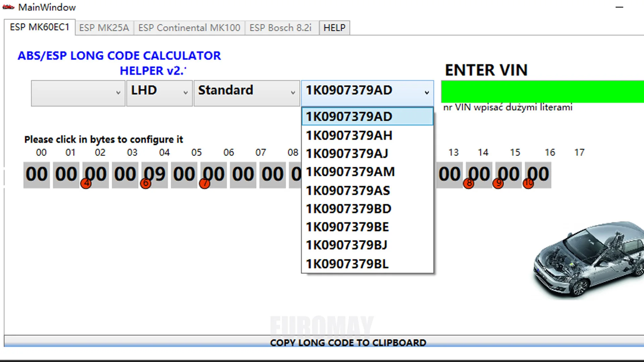Select part number 1K0907379AH
The width and height of the screenshot is (644, 362).
click(x=367, y=135)
